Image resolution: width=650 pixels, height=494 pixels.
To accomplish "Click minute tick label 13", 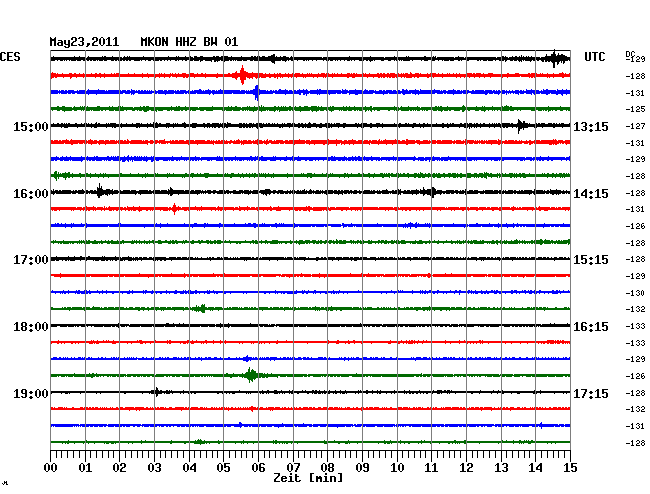I will (x=501, y=468).
